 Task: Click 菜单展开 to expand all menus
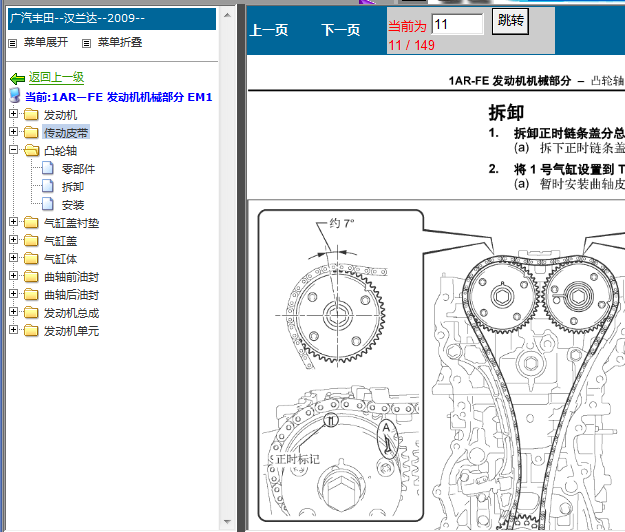46,42
